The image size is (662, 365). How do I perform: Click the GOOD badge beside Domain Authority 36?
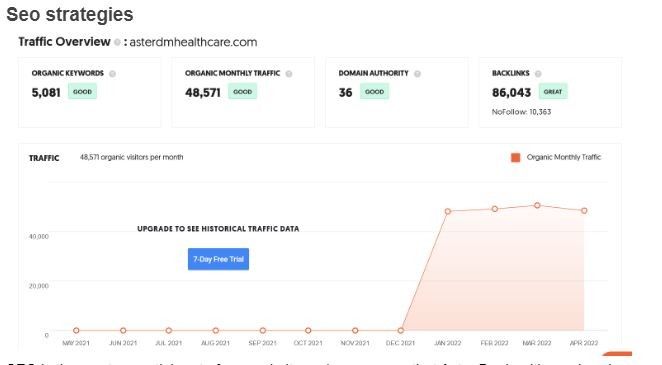pyautogui.click(x=374, y=92)
